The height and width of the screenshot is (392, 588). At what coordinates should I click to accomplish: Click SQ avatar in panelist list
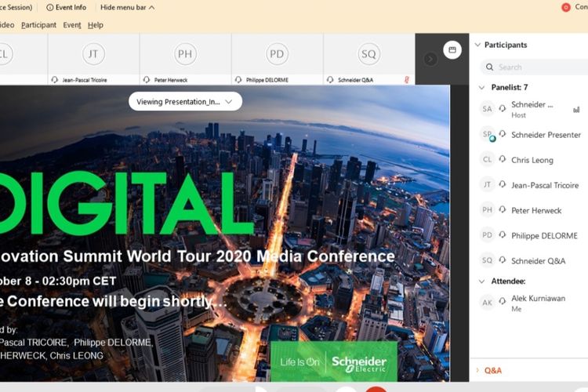(487, 260)
